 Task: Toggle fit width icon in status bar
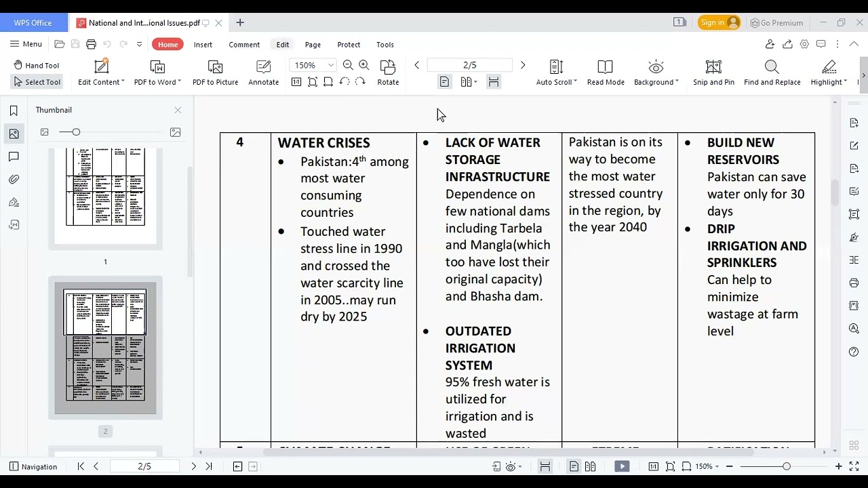coord(545,466)
